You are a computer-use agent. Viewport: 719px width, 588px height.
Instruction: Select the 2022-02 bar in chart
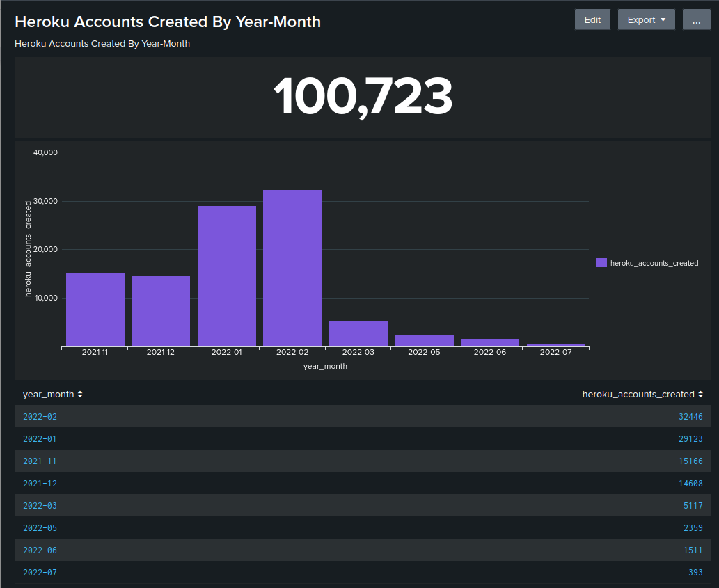point(292,268)
